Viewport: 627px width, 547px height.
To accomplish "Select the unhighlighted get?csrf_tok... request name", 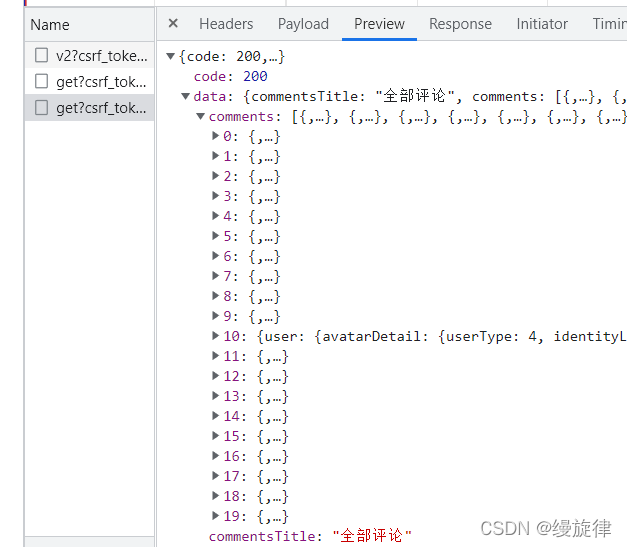I will click(x=101, y=82).
